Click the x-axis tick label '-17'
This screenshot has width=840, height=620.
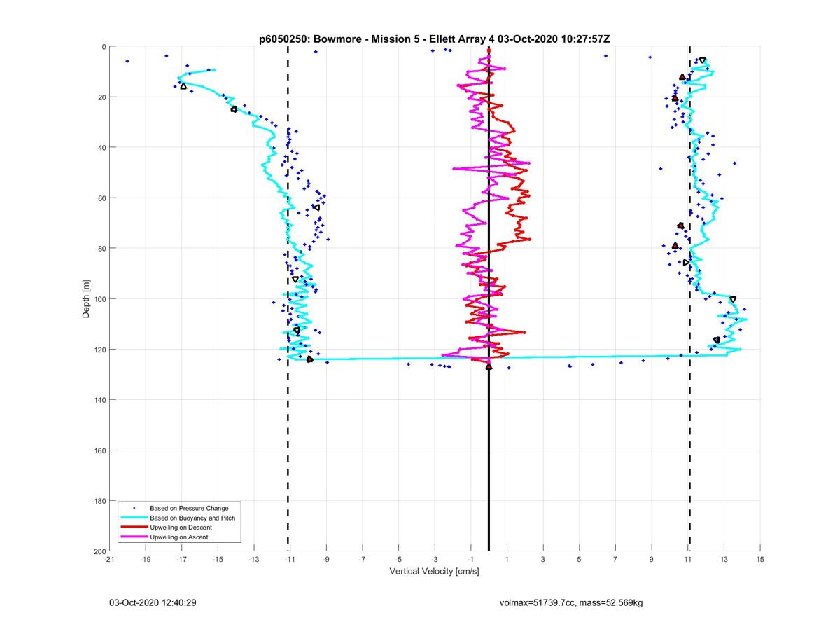[181, 560]
